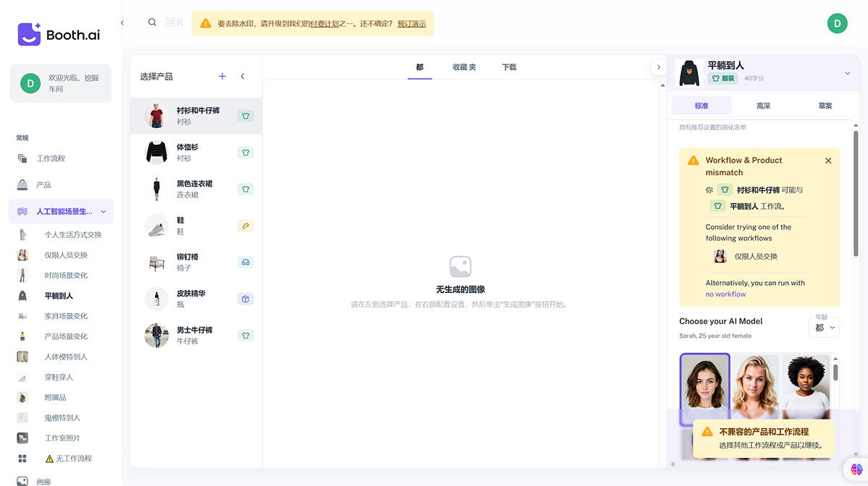Switch to the 高深 settings tab
The width and height of the screenshot is (868, 486).
pos(764,105)
